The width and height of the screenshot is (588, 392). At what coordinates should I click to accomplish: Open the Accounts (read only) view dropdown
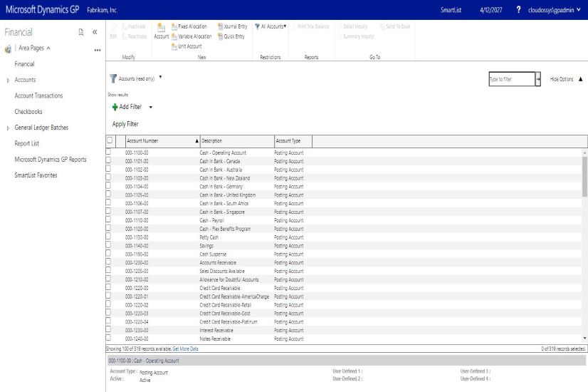tap(160, 78)
